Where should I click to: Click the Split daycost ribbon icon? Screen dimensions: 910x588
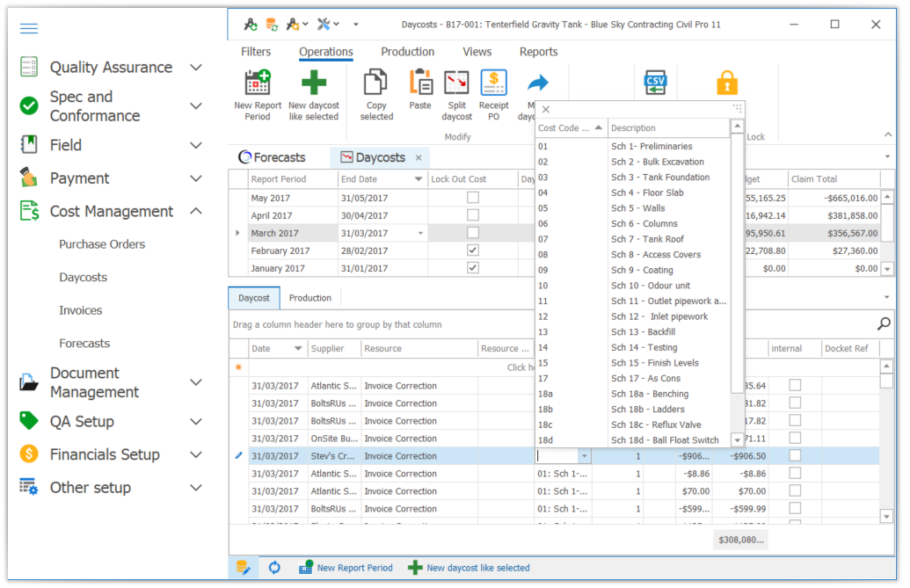[456, 83]
